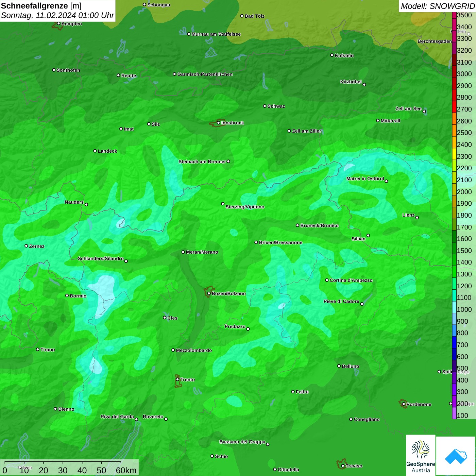Select the Zell am See marker dot
This screenshot has height=476, width=476.
[x=424, y=111]
